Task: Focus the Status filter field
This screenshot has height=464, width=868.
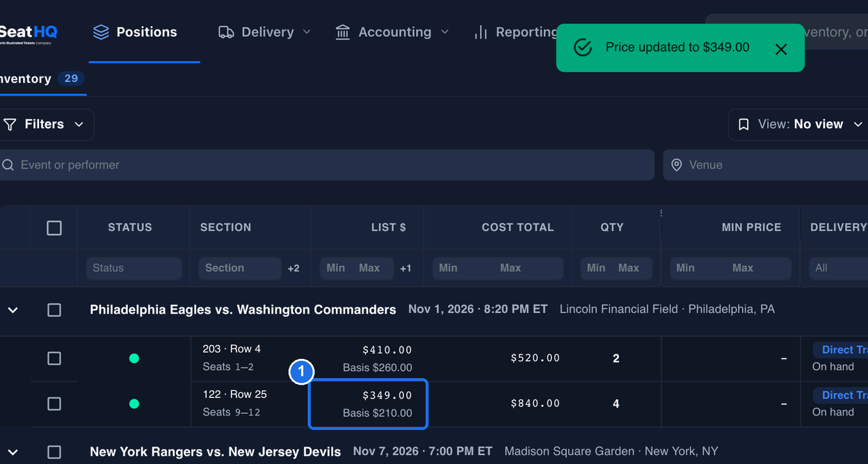Action: coord(134,268)
